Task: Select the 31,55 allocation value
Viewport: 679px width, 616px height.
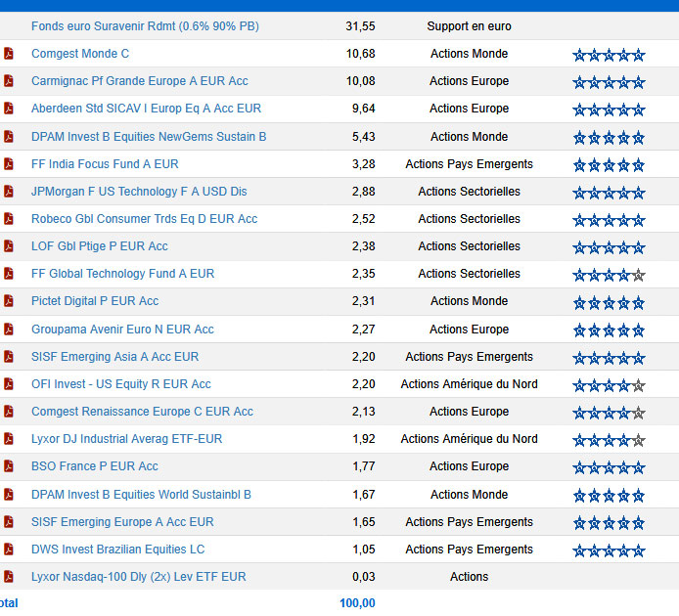Action: [x=360, y=26]
